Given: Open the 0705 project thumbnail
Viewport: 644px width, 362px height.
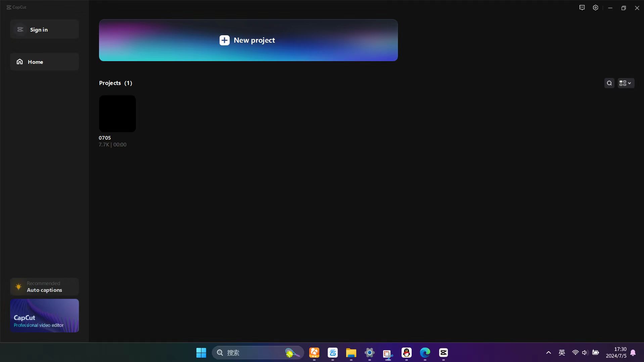Looking at the screenshot, I should (x=117, y=114).
